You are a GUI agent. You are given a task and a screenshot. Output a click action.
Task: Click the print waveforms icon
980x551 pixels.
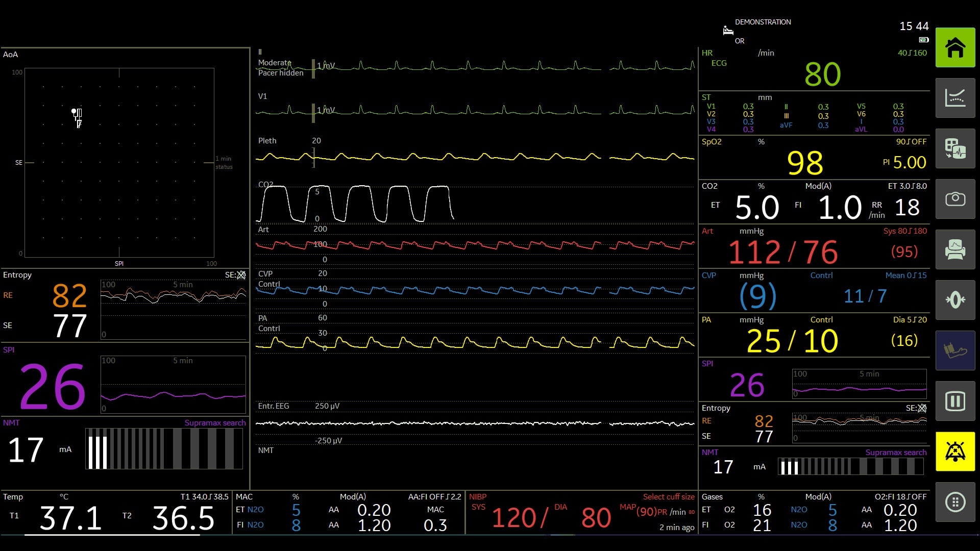pyautogui.click(x=955, y=249)
